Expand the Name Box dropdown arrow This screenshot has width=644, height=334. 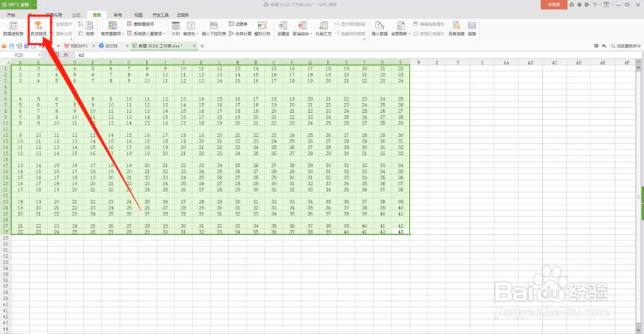[40, 55]
